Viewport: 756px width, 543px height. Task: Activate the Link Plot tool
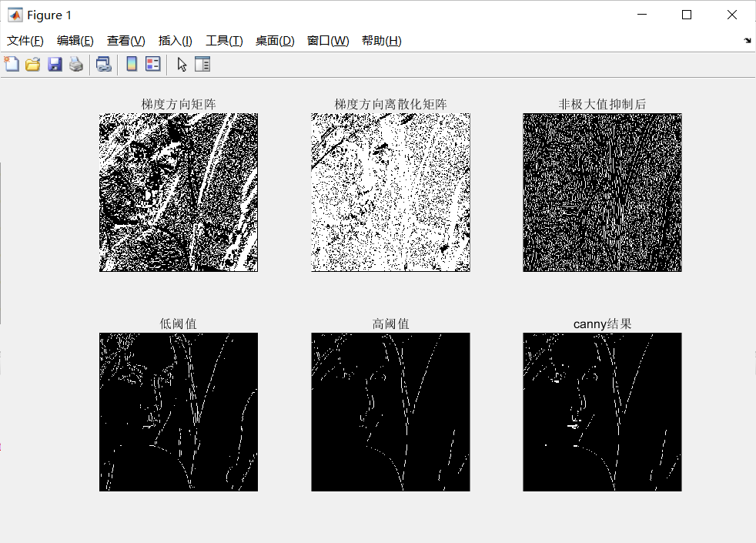102,64
